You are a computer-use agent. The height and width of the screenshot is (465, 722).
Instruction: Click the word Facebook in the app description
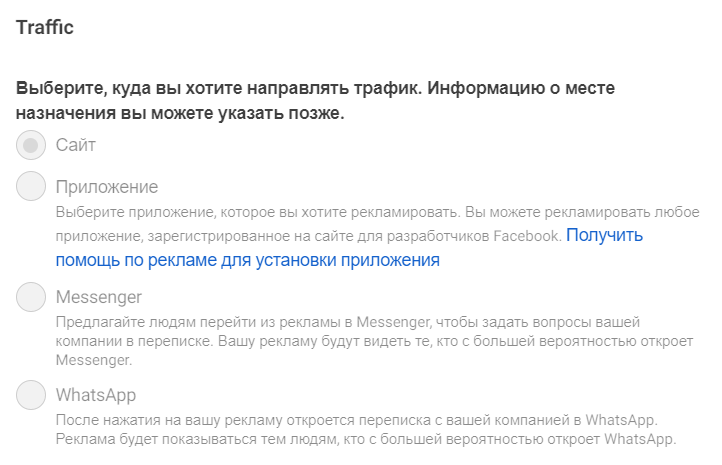pyautogui.click(x=526, y=236)
